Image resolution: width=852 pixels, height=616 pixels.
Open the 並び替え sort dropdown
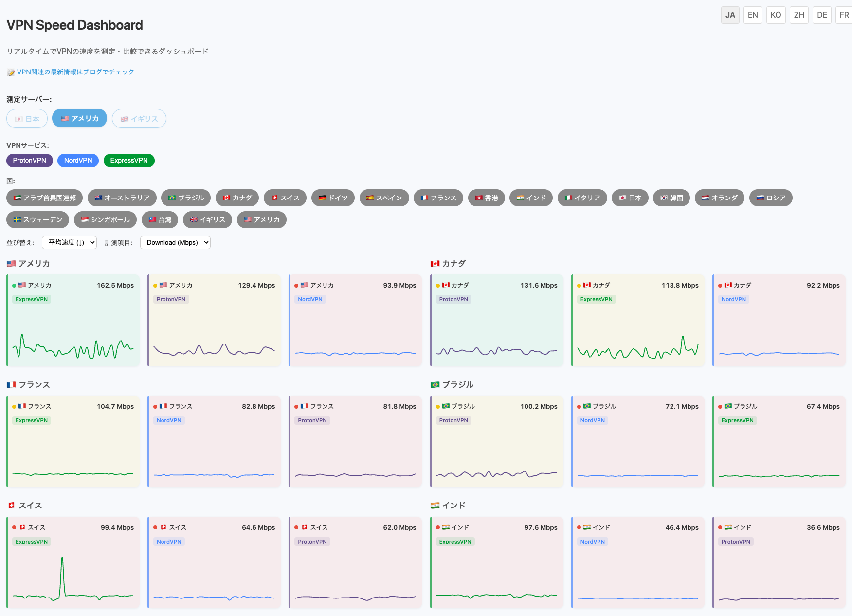coord(69,243)
